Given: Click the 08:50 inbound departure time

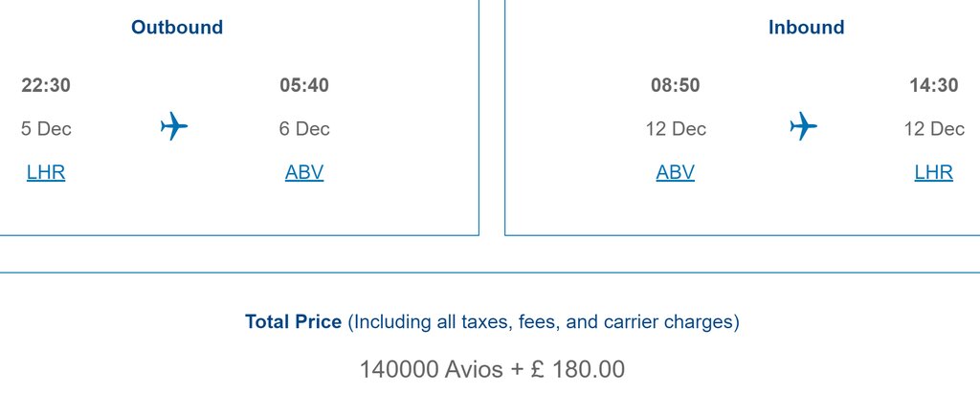Looking at the screenshot, I should [x=675, y=85].
